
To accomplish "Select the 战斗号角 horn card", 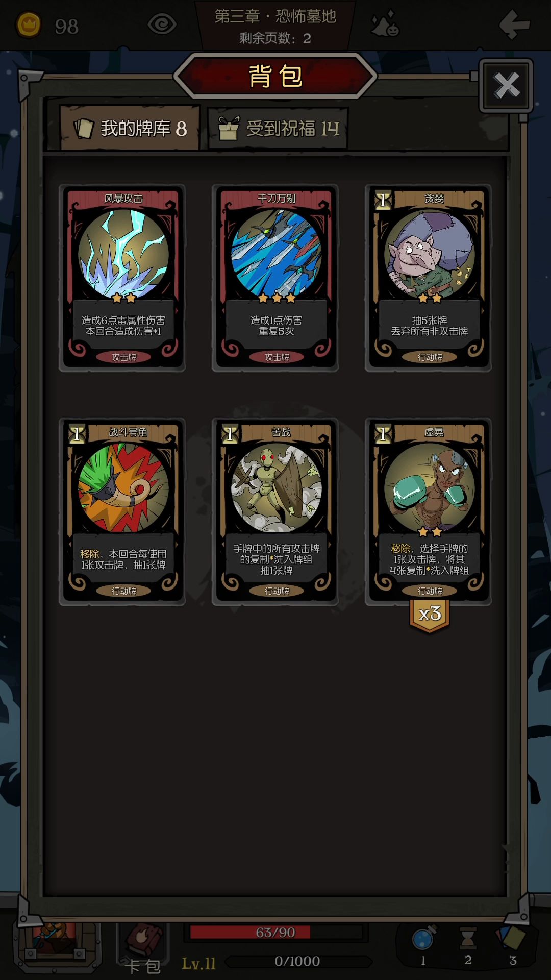I will (x=122, y=511).
